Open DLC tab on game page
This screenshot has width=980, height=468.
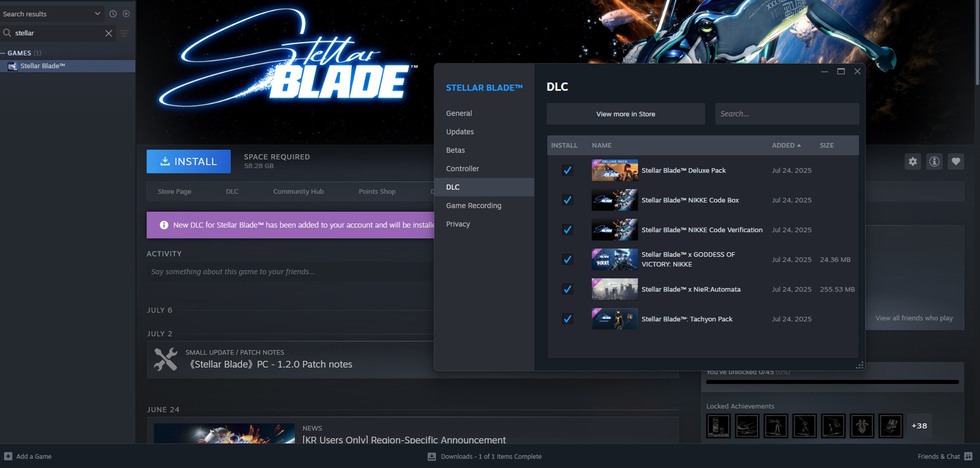point(232,192)
